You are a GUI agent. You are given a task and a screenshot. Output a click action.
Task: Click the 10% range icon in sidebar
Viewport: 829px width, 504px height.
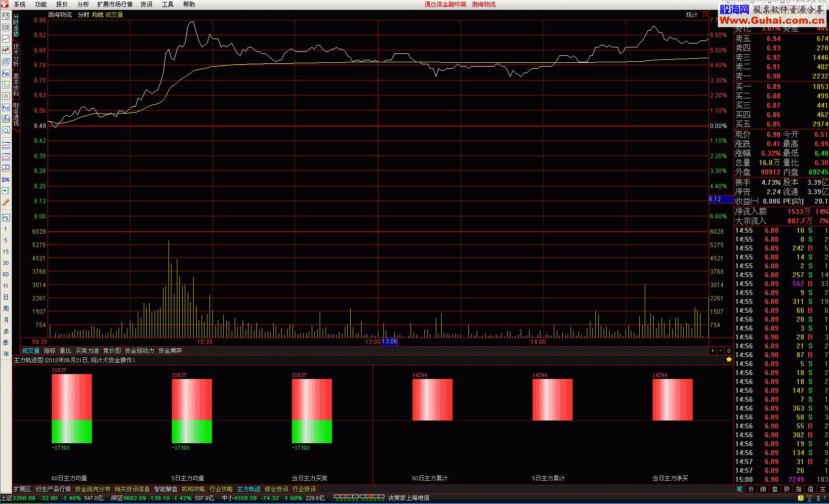point(6,179)
